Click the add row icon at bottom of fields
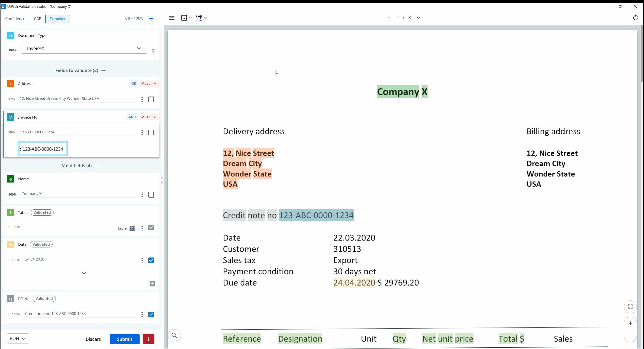 coord(152,284)
